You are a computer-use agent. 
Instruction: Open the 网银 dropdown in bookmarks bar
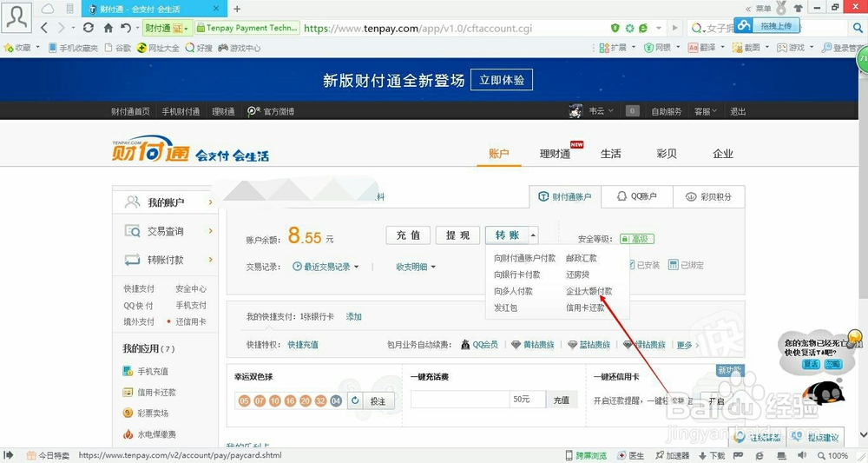661,48
